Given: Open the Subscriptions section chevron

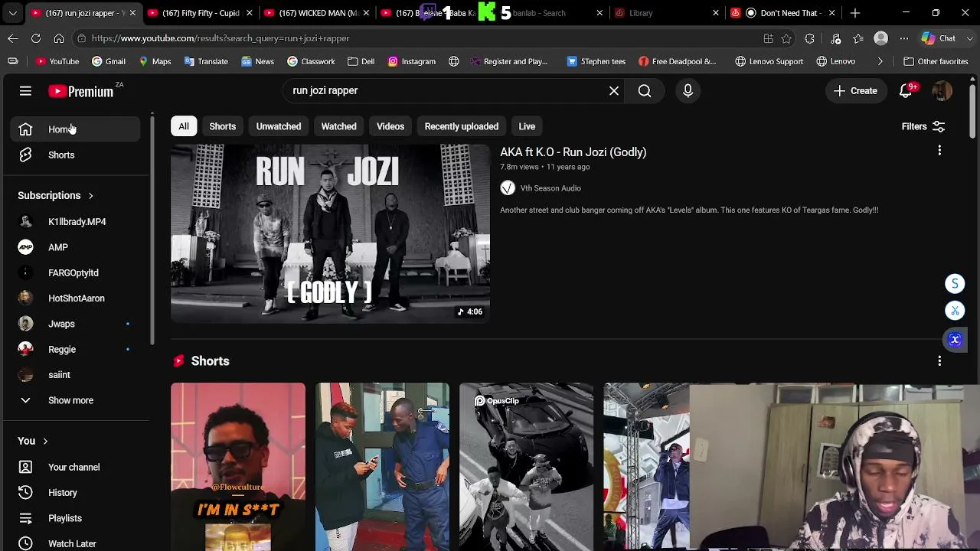Looking at the screenshot, I should coord(90,196).
